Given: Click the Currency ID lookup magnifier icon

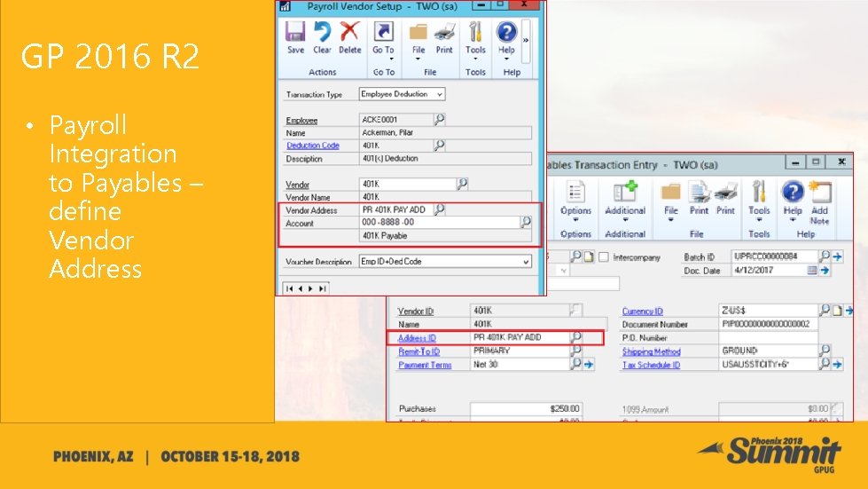Looking at the screenshot, I should [825, 310].
